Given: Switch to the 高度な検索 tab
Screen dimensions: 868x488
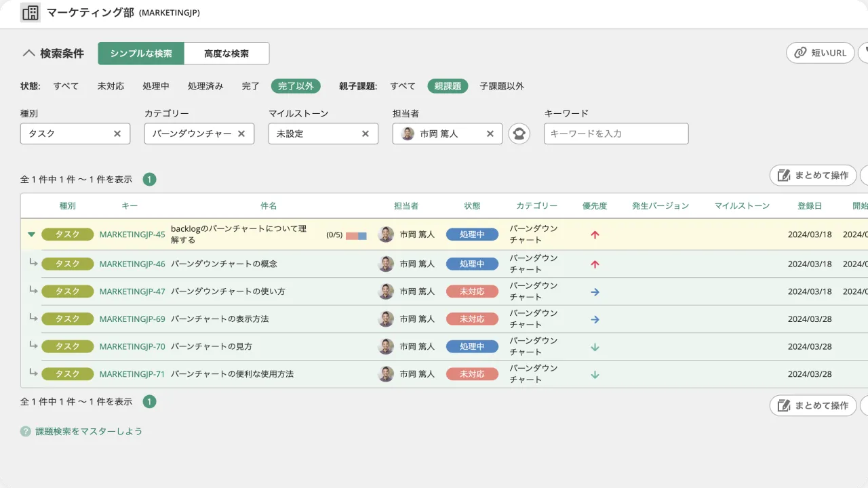Looking at the screenshot, I should pyautogui.click(x=226, y=52).
